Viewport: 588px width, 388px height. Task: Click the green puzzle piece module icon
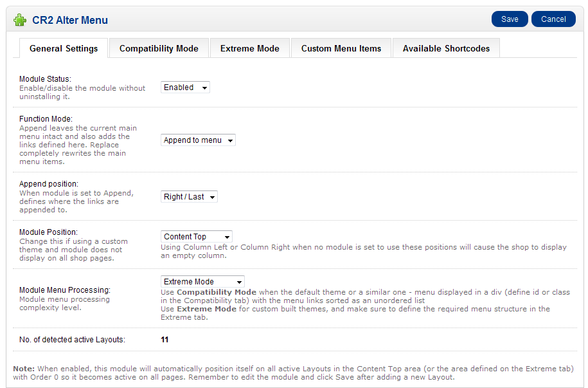(20, 20)
